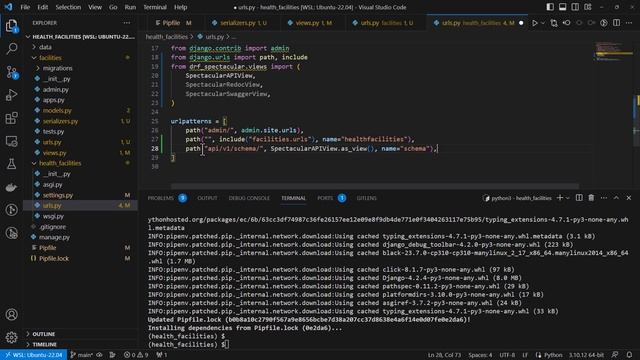
Task: Open the DEBUG CONSOLE panel tab
Action: (249, 198)
